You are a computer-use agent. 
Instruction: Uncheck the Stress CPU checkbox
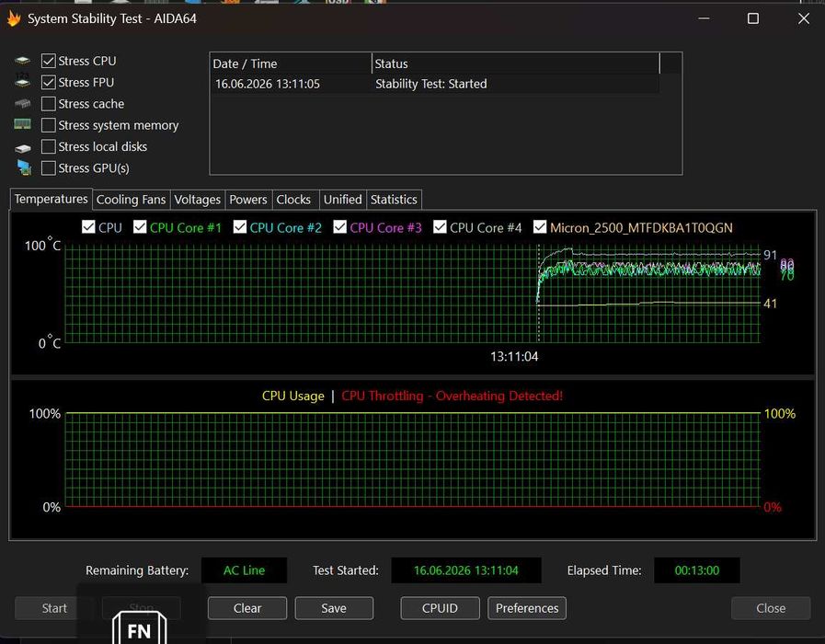coord(49,61)
